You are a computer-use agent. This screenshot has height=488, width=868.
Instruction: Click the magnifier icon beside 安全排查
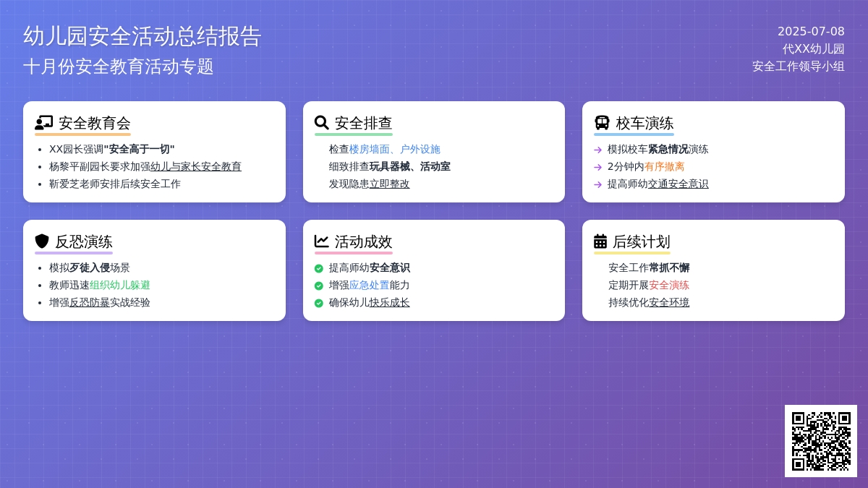click(322, 123)
